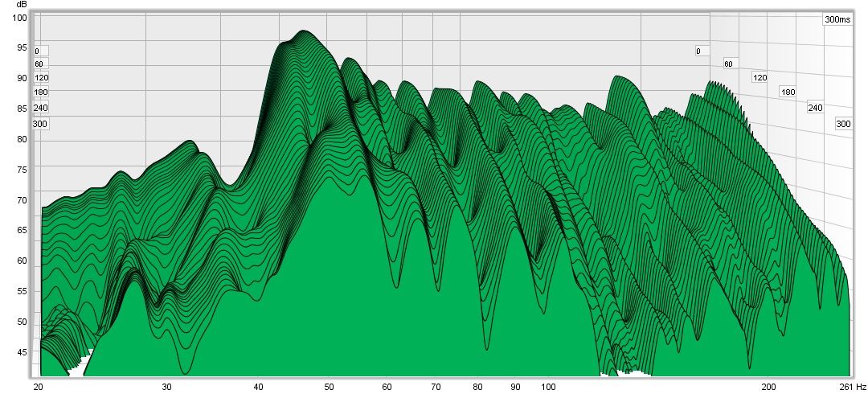Click the 300 label on the receding time scale

843,124
